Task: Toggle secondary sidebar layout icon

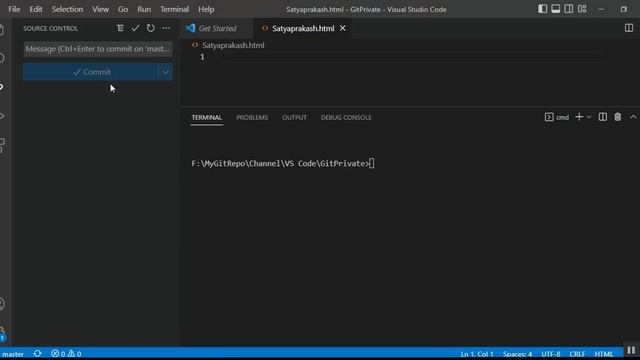Action: coord(569,9)
